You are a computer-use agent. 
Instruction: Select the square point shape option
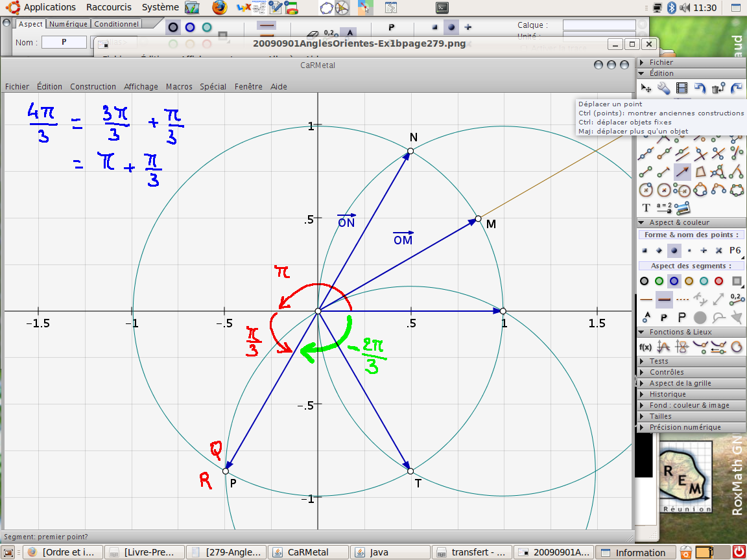645,250
